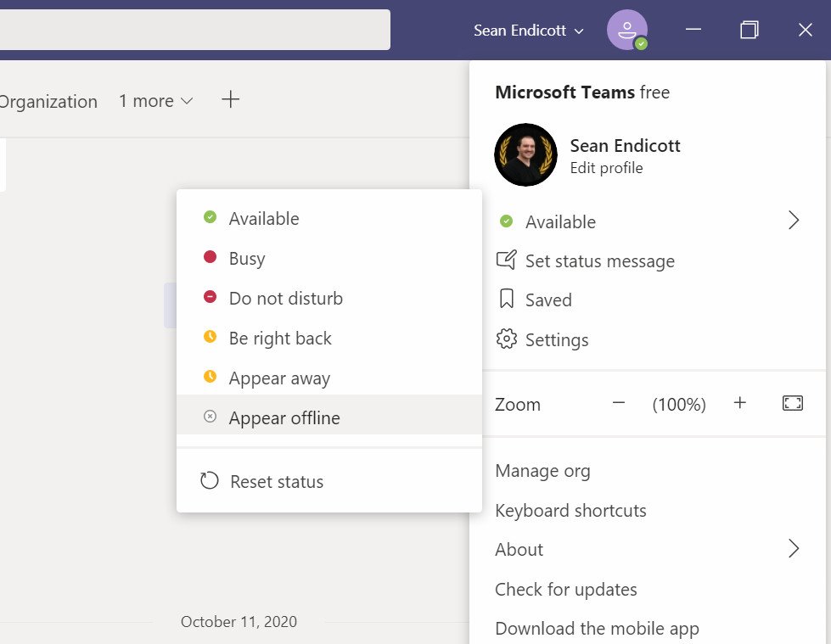831x644 pixels.
Task: Click the Set status message icon
Action: pyautogui.click(x=506, y=260)
